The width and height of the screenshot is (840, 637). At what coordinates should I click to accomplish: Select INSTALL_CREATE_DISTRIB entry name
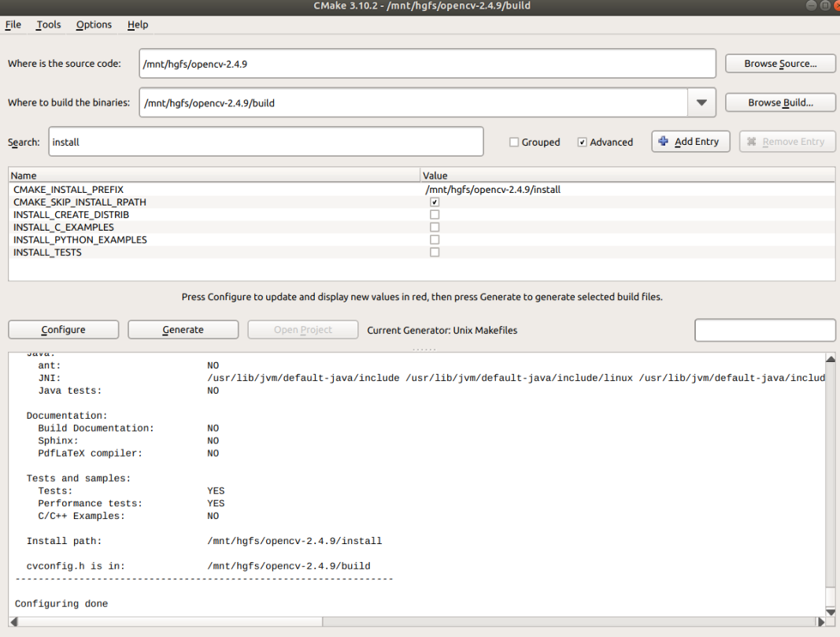coord(72,214)
